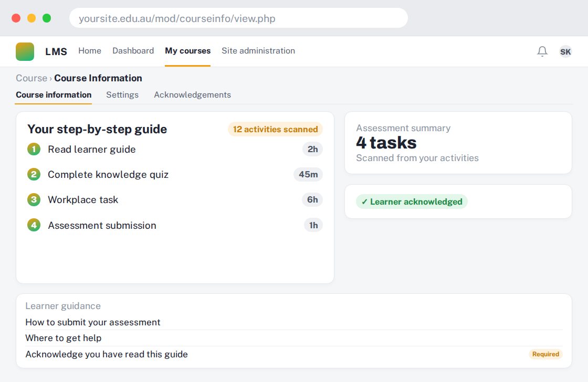Open Dashboard from the navbar
The image size is (588, 382).
point(133,50)
